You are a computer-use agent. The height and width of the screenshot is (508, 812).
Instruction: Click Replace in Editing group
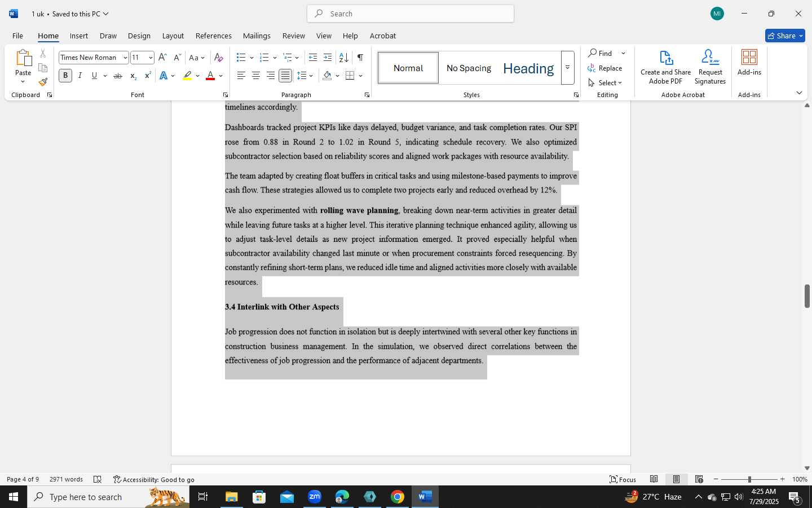pyautogui.click(x=605, y=68)
